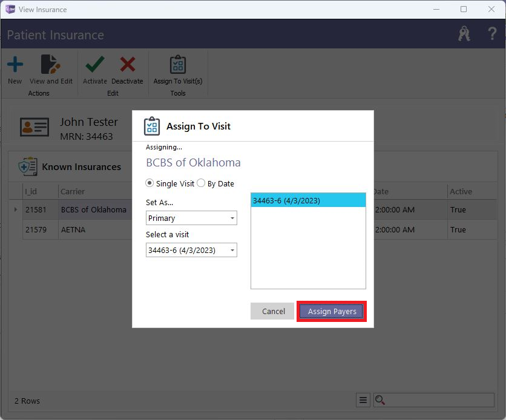Close the View Insurance window

point(491,9)
